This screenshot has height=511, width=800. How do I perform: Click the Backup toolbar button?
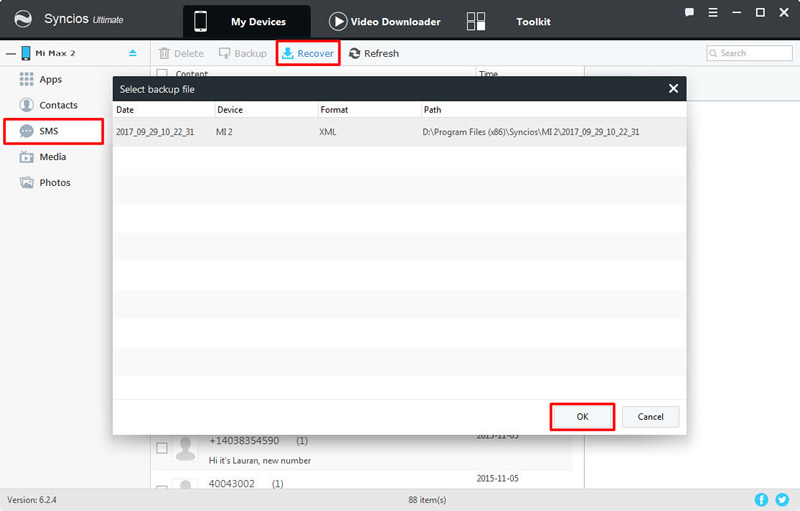tap(243, 53)
